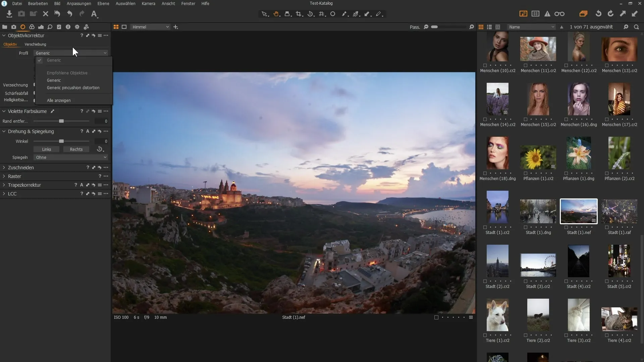The width and height of the screenshot is (644, 362).
Task: Select the crop tool in the cursor toolbar
Action: point(299,14)
